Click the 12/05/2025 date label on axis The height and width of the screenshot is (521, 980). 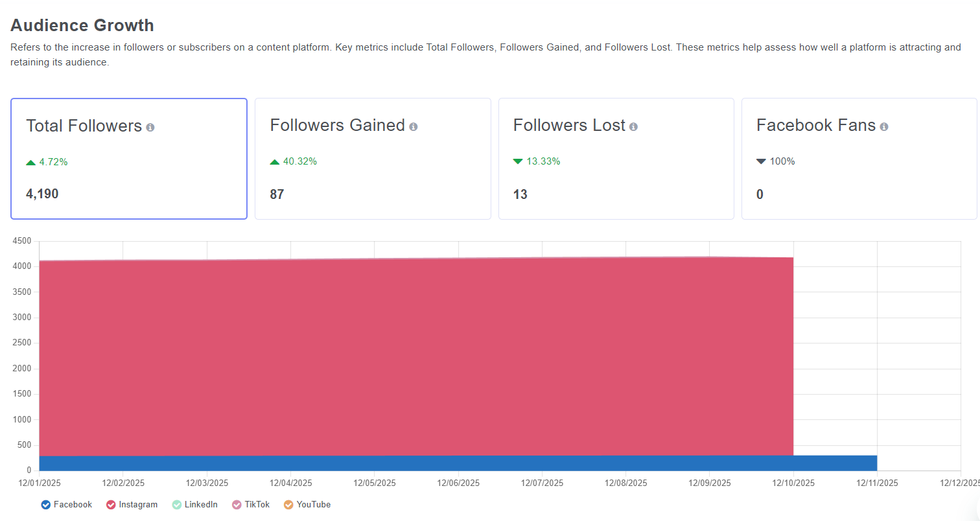click(x=375, y=483)
